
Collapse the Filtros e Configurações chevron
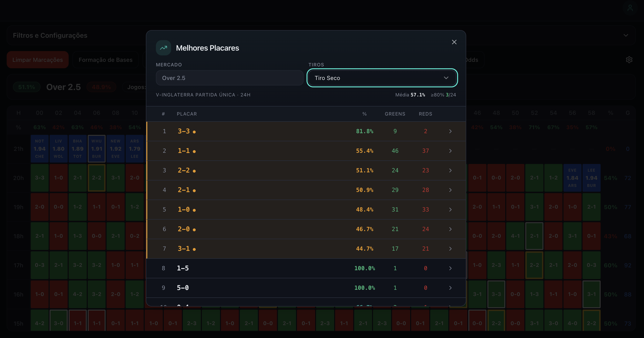(x=625, y=35)
